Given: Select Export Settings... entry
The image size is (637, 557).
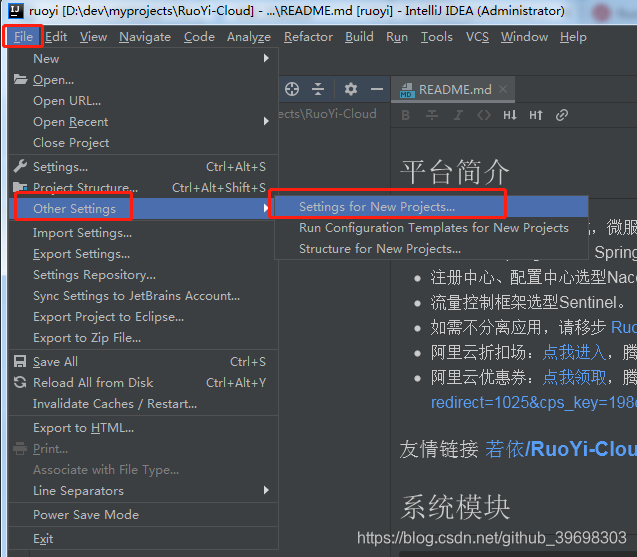Looking at the screenshot, I should 143,254.
